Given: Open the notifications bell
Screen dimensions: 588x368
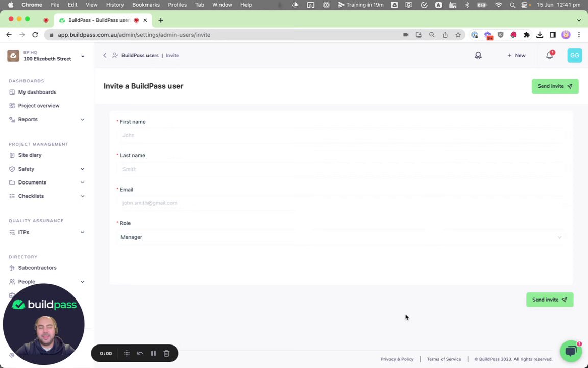Looking at the screenshot, I should [549, 55].
